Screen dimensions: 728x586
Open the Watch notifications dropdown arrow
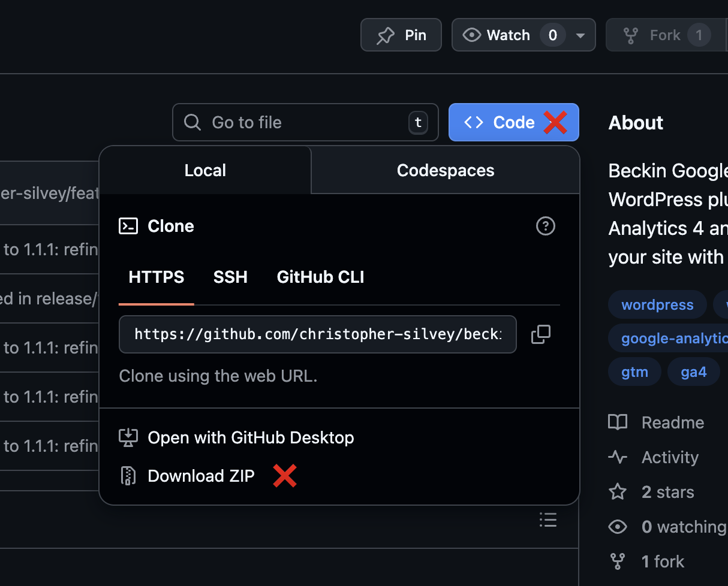point(580,35)
